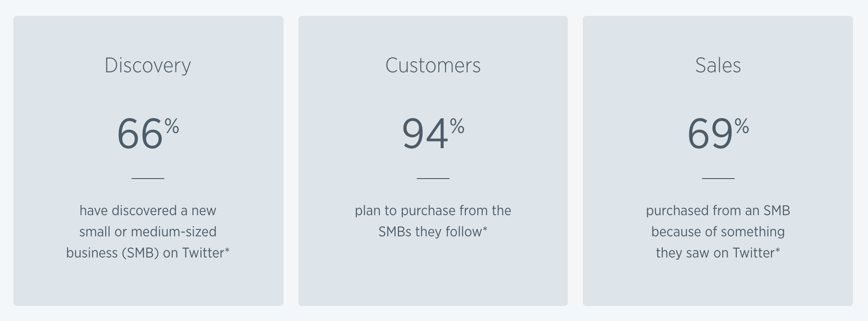Click the divider line under 94%
868x321 pixels.
433,179
